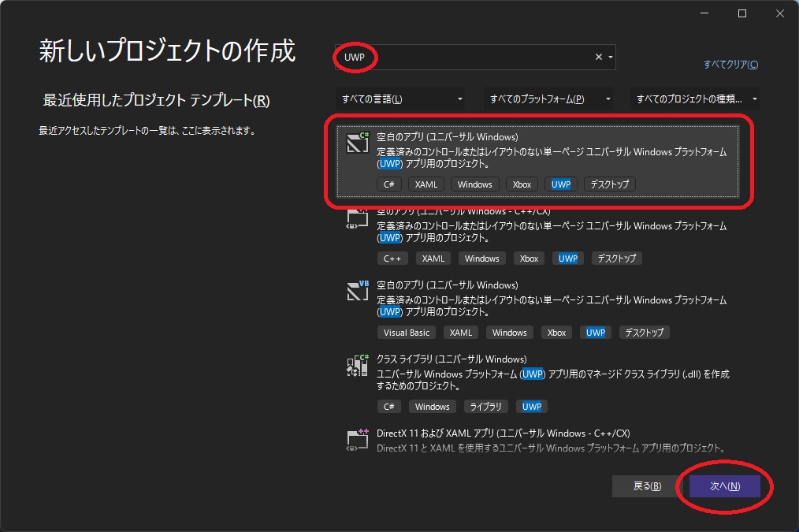The width and height of the screenshot is (799, 532).
Task: Click the C# tag on the first template
Action: 388,184
